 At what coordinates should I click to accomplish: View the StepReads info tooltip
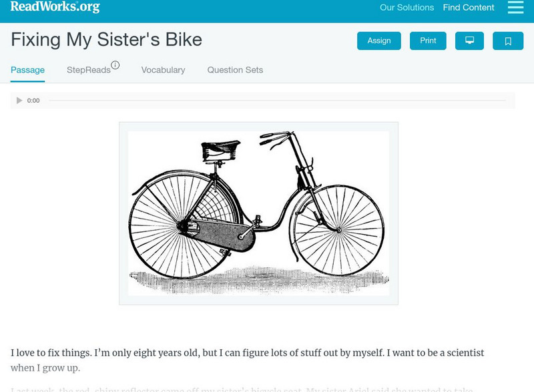pyautogui.click(x=116, y=65)
